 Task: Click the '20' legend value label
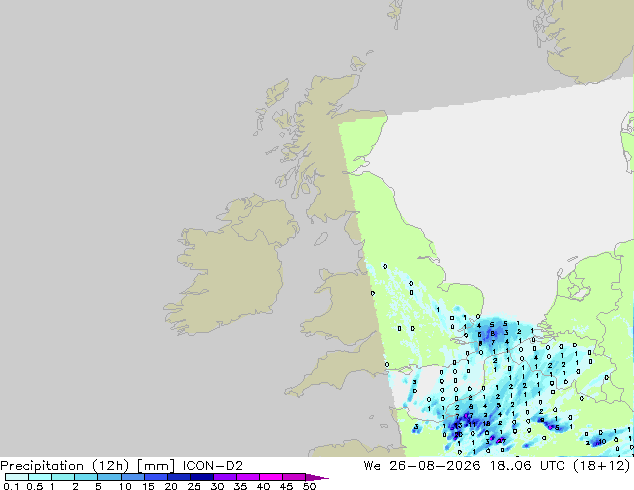(x=171, y=486)
